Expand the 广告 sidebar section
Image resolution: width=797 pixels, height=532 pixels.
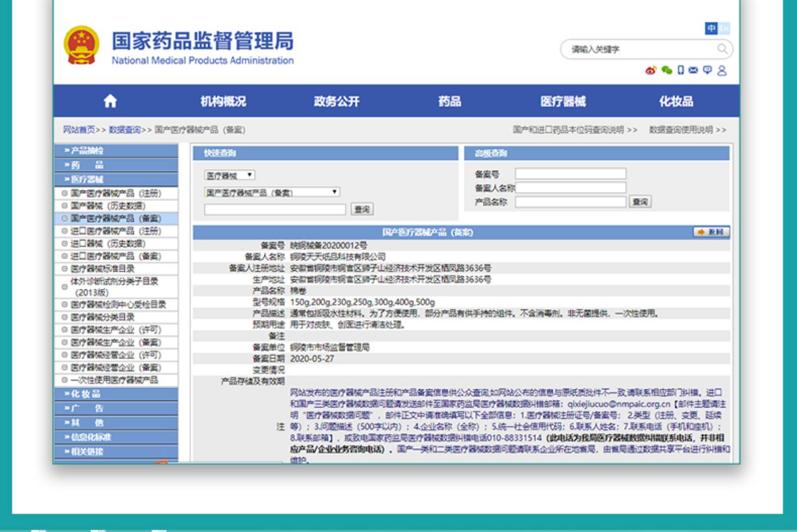pyautogui.click(x=116, y=408)
